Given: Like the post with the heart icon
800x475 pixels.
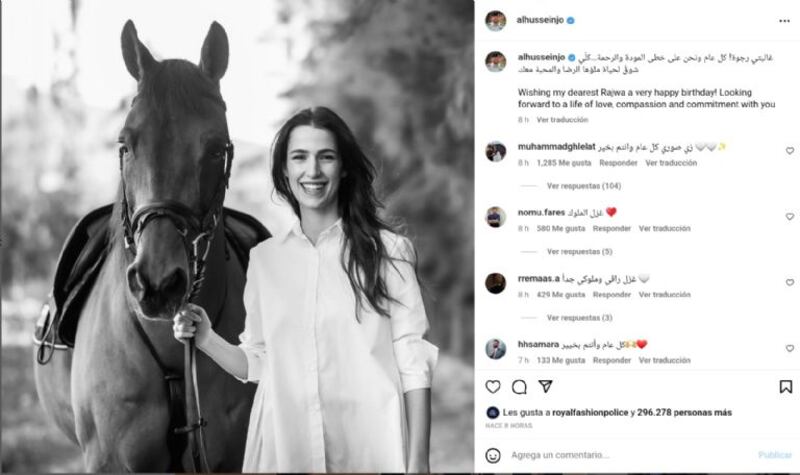Looking at the screenshot, I should coord(493,387).
